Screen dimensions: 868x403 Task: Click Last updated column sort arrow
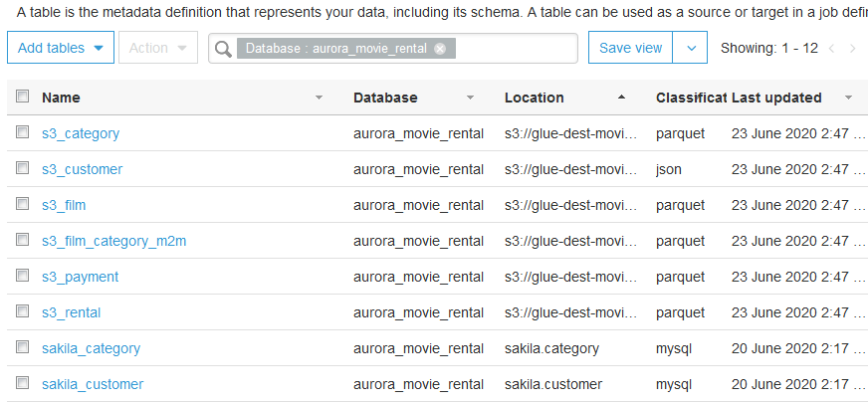click(x=848, y=98)
